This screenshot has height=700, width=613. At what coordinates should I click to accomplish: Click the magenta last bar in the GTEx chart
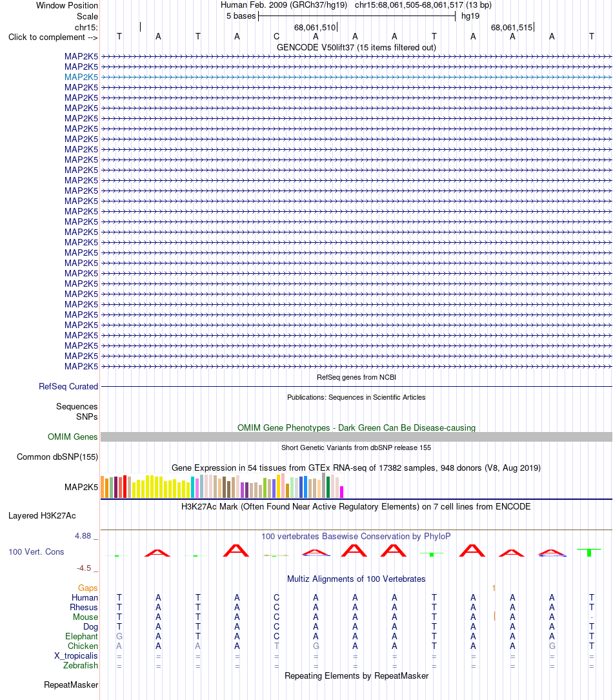[x=342, y=492]
